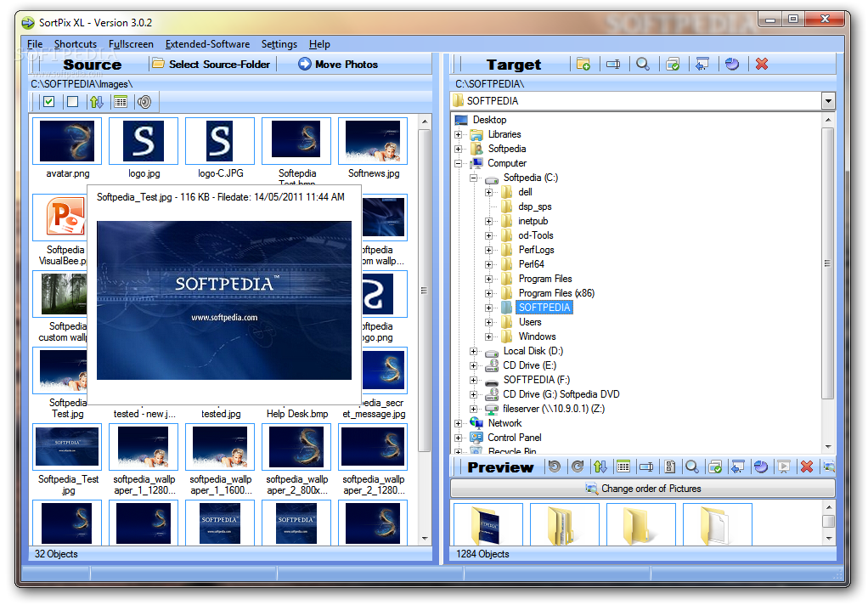Rotate left icon in Preview toolbar
Image resolution: width=868 pixels, height=605 pixels.
tap(554, 467)
